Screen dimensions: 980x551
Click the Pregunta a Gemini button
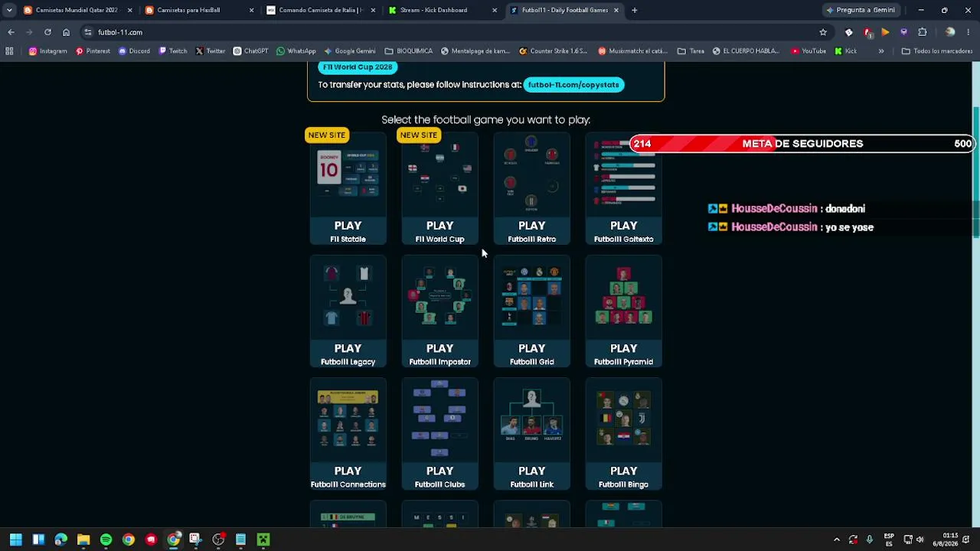(x=861, y=10)
